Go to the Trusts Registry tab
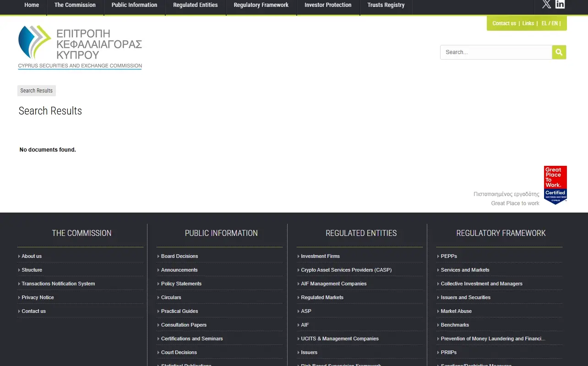The height and width of the screenshot is (366, 588). coord(386,5)
